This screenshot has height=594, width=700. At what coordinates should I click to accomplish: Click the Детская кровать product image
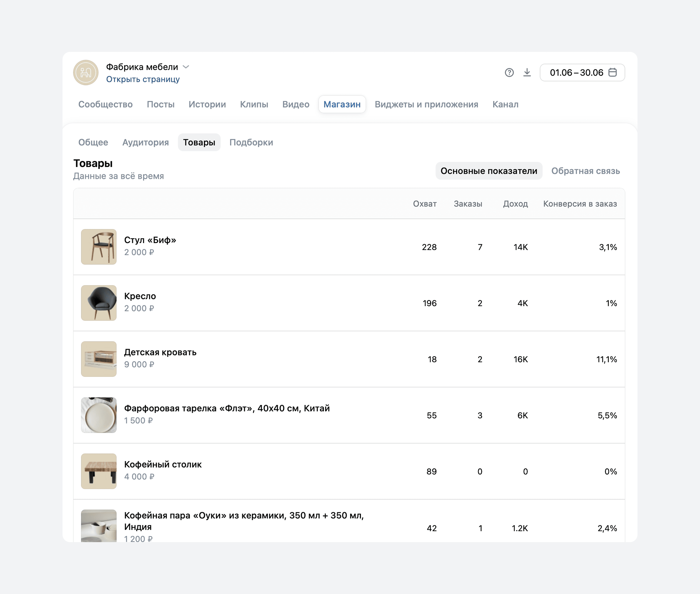(99, 359)
